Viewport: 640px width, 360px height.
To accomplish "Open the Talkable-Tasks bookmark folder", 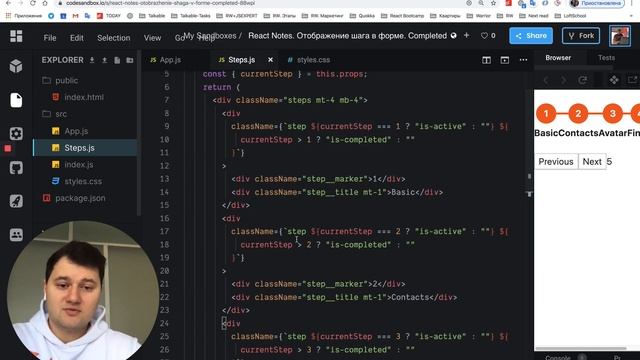I will pyautogui.click(x=191, y=16).
